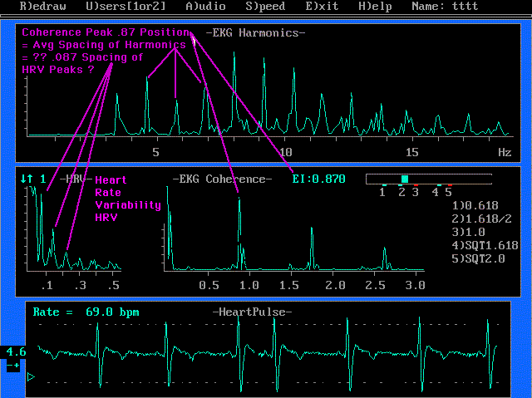Select ratio option 5)SQT2.0
The width and height of the screenshot is (532, 398).
pyautogui.click(x=478, y=258)
